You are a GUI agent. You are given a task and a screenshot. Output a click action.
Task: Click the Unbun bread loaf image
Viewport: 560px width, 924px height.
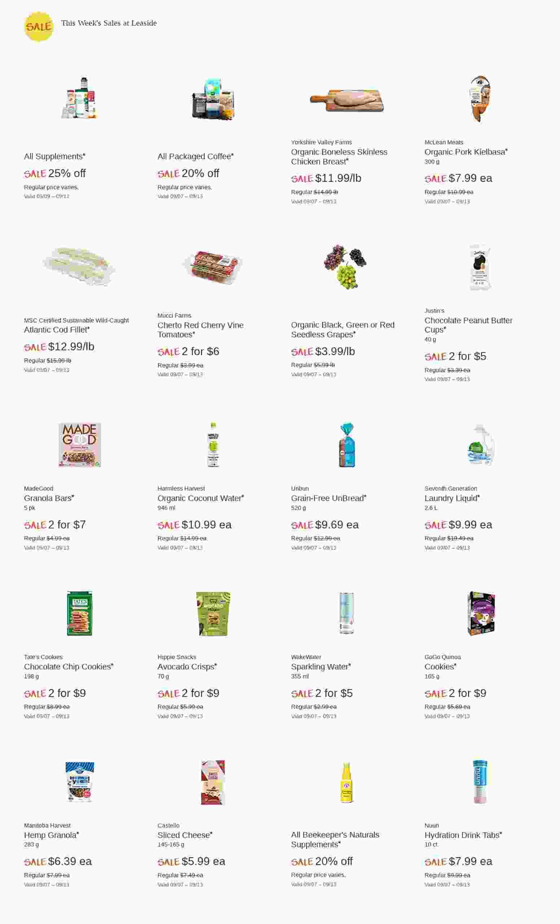347,445
